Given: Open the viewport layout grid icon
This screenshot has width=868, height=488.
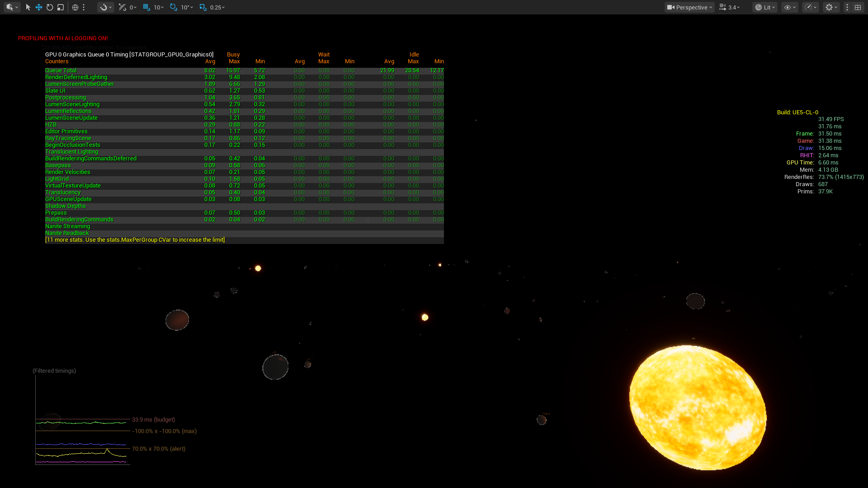Looking at the screenshot, I should pos(858,7).
